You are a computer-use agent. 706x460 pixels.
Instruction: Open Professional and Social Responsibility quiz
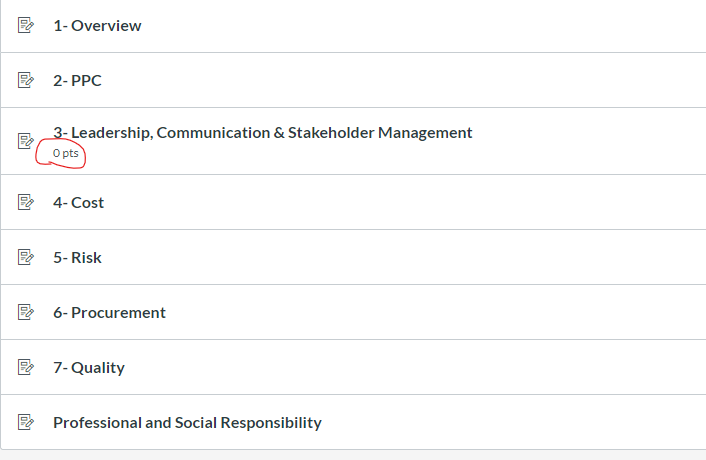coord(187,423)
